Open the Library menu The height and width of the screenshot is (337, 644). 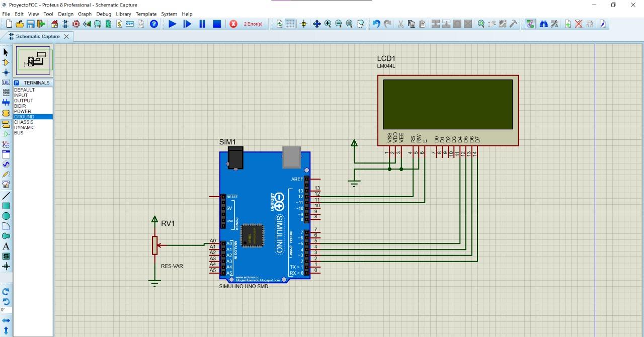(x=123, y=14)
